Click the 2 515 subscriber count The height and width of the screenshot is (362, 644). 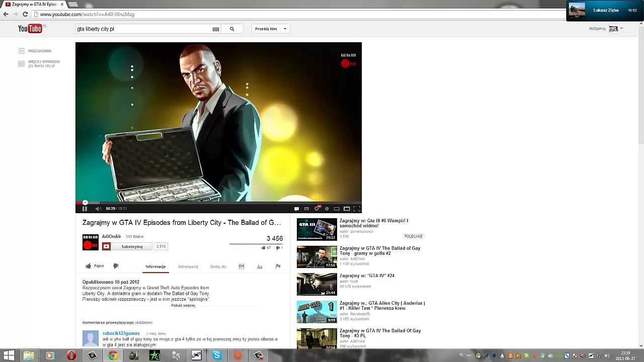(161, 246)
